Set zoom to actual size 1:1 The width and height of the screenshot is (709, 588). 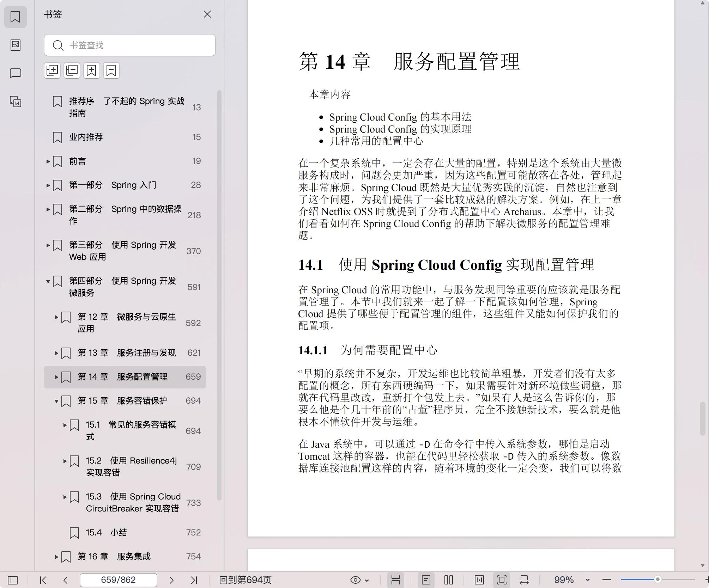tap(479, 580)
